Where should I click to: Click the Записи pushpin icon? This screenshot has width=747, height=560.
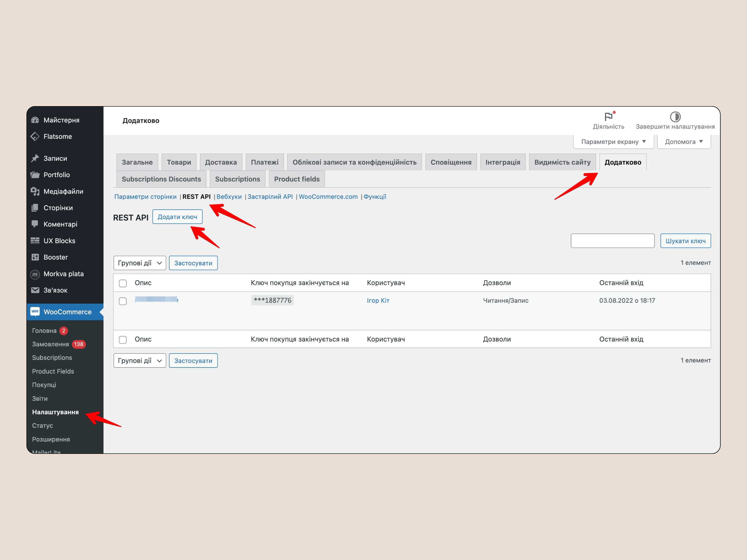click(x=35, y=158)
